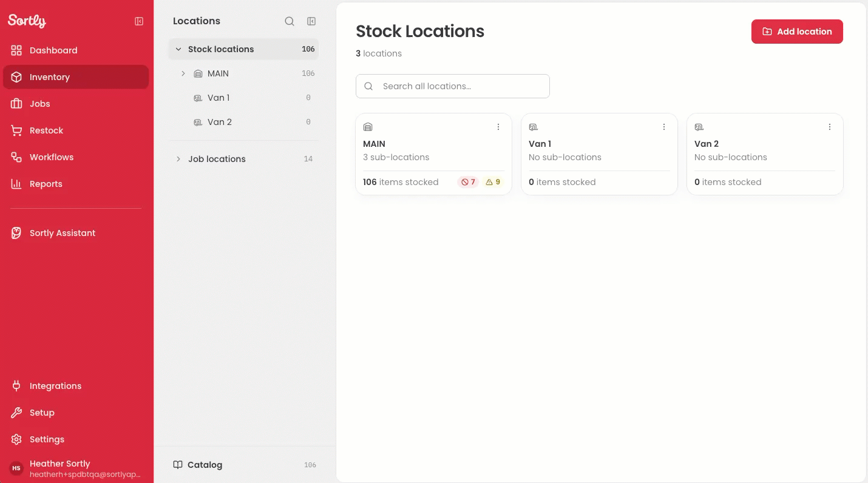The height and width of the screenshot is (483, 868).
Task: Select Van 1 in the locations tree
Action: pos(243,98)
